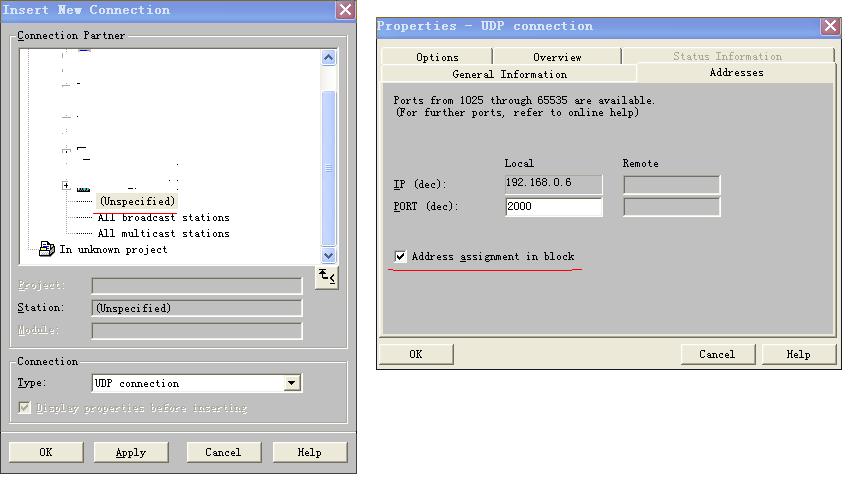This screenshot has width=859, height=490.
Task: Go to the General Information tab
Action: (x=509, y=74)
